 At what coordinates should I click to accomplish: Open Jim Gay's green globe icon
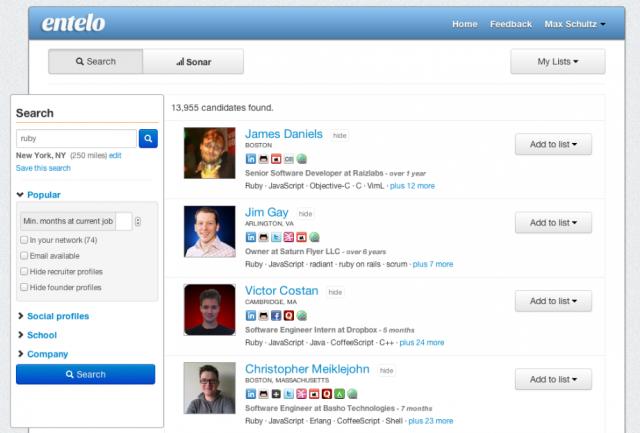tap(314, 237)
